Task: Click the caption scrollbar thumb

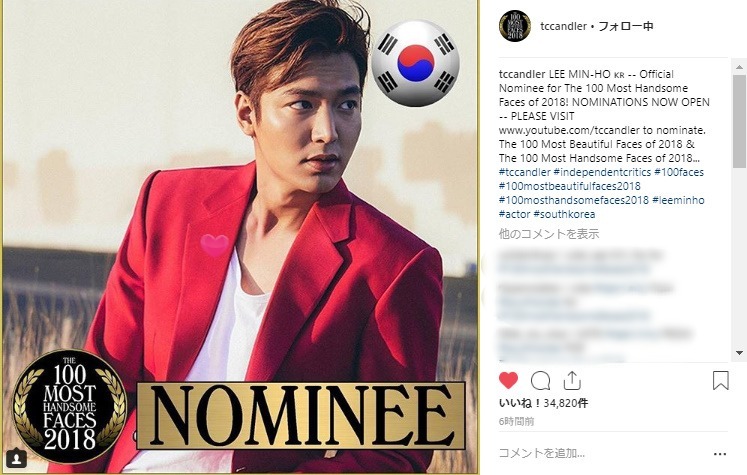Action: point(739,121)
